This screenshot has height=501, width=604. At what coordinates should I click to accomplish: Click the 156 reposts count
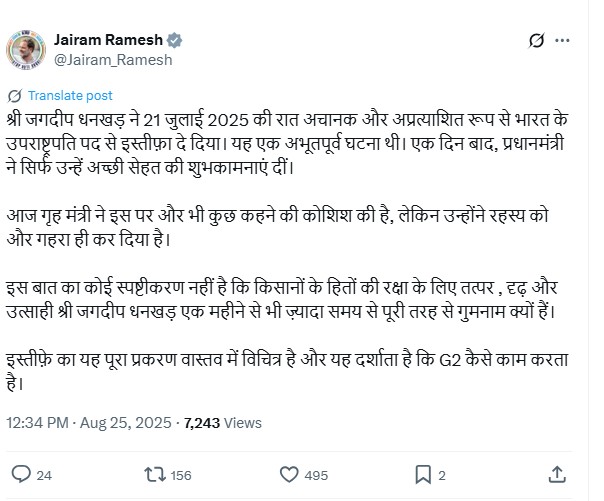pos(182,474)
